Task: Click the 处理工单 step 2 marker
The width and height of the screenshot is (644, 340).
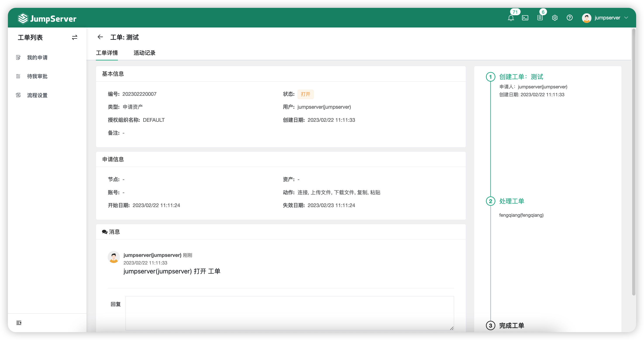Action: [491, 201]
